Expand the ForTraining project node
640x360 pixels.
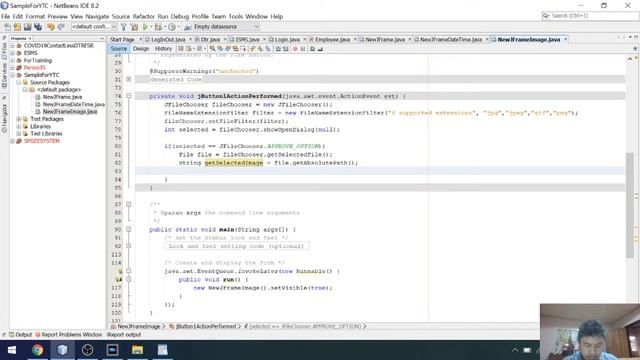(x=13, y=60)
